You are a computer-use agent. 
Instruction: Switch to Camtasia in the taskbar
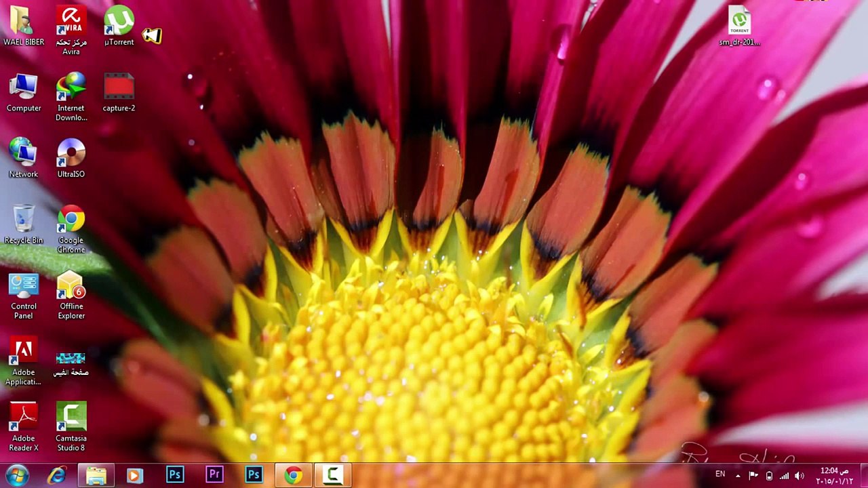(332, 476)
